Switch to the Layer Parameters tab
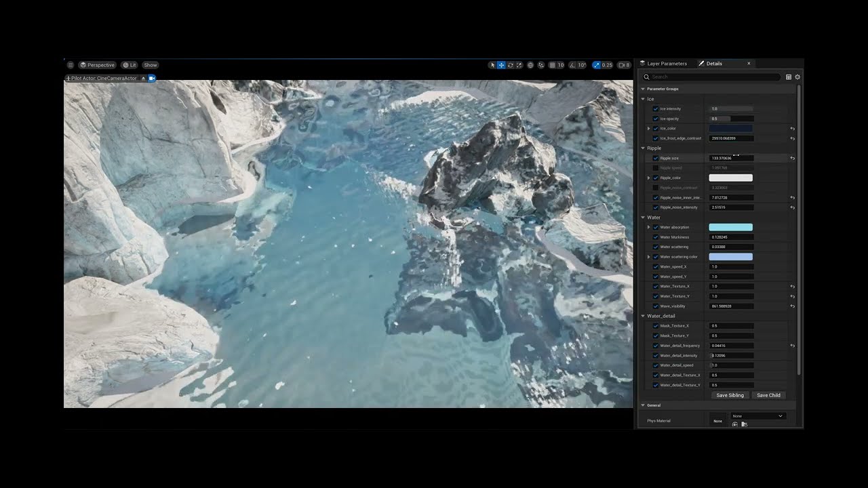 pyautogui.click(x=664, y=64)
